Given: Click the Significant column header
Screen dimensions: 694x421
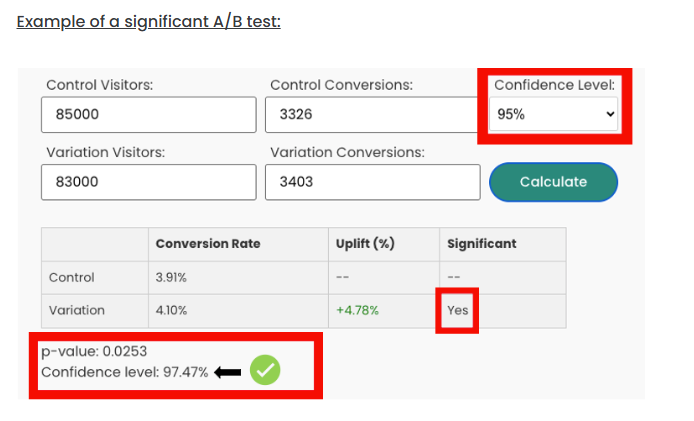Looking at the screenshot, I should [482, 244].
